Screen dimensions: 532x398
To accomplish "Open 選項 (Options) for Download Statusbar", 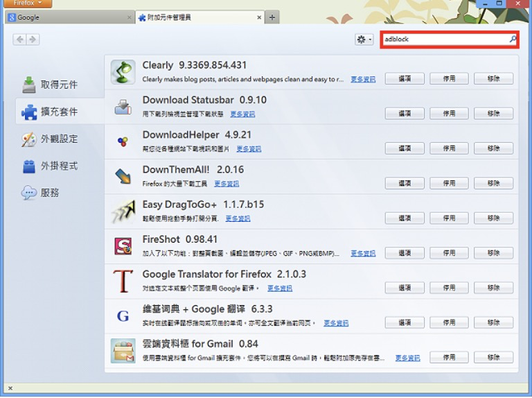I will click(x=405, y=114).
